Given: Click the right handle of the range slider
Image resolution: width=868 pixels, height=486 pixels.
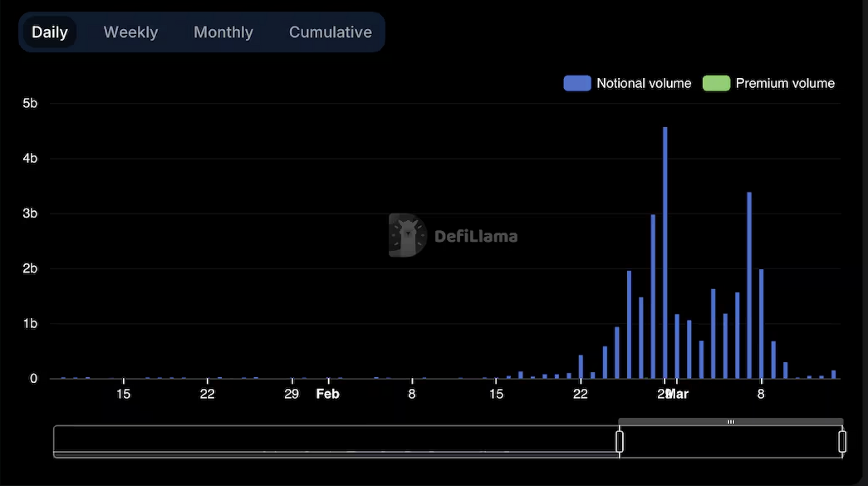Looking at the screenshot, I should point(842,441).
